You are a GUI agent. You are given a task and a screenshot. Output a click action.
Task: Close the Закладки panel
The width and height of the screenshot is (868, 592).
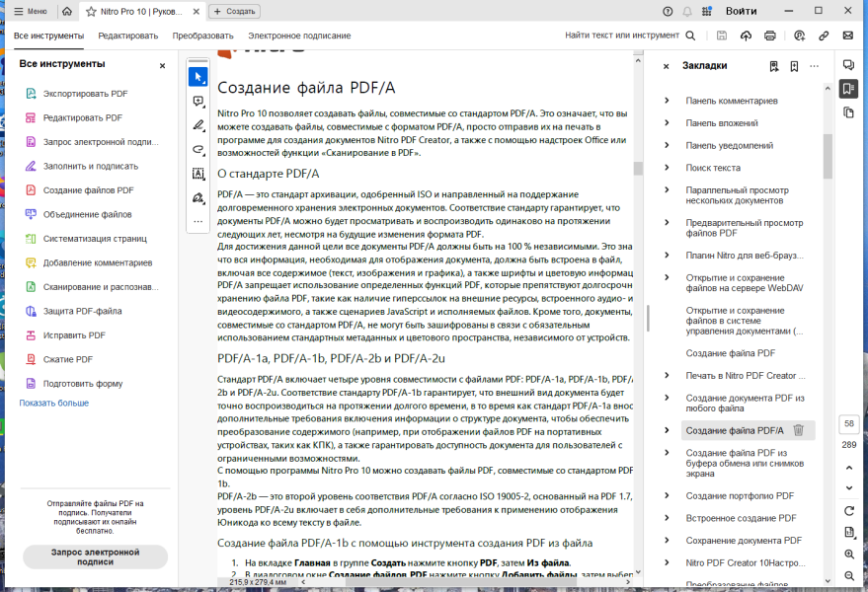pos(666,66)
